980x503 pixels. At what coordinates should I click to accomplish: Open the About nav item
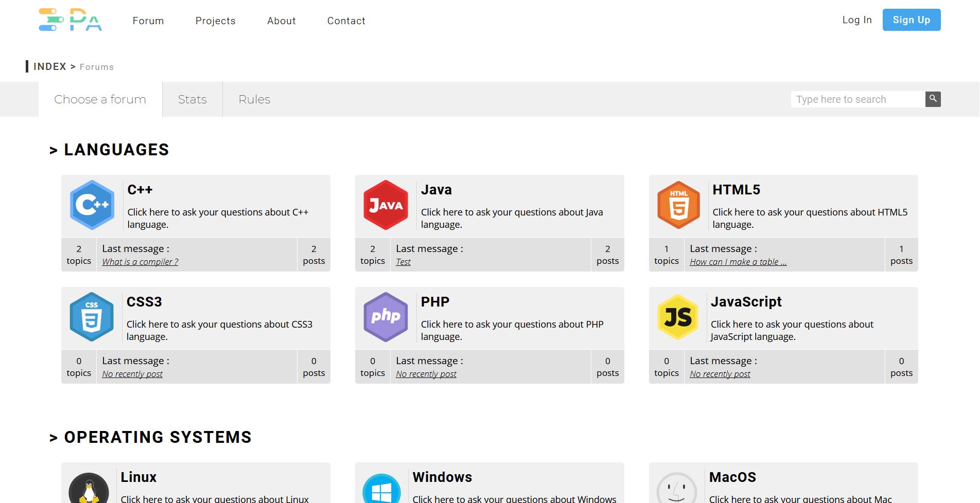point(282,21)
